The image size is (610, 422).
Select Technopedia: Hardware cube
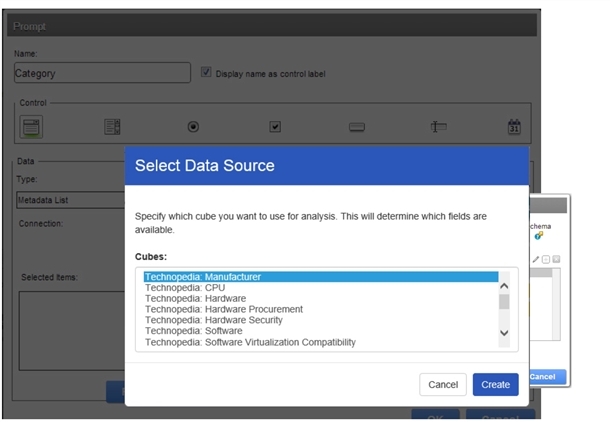click(321, 298)
